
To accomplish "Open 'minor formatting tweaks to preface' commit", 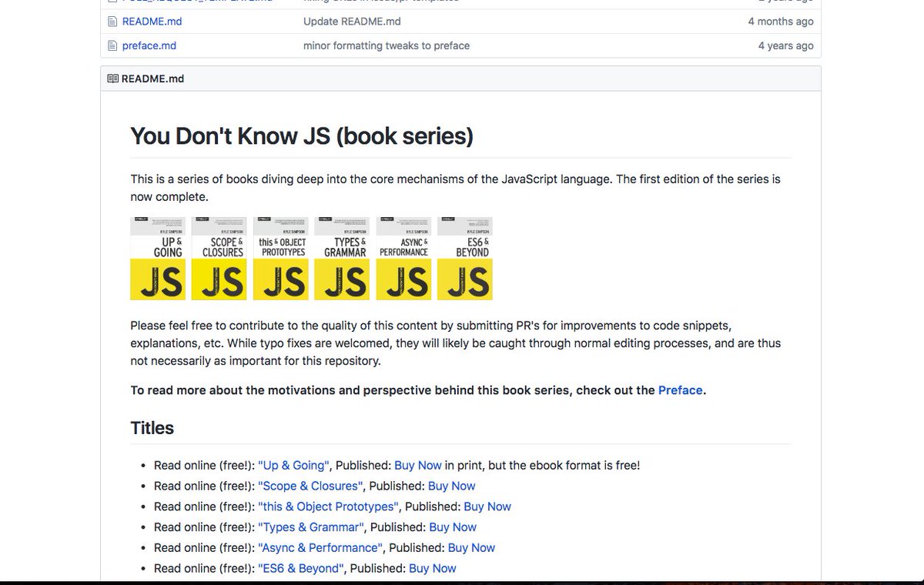I will [x=387, y=45].
